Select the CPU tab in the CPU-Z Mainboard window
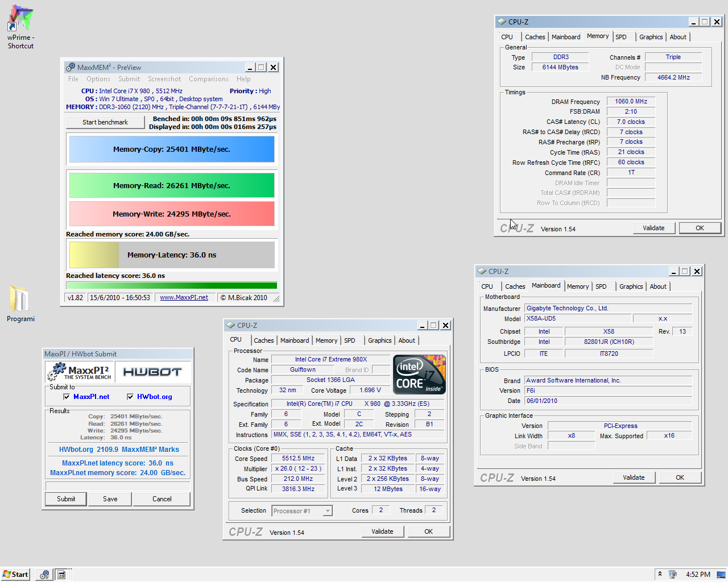This screenshot has width=728, height=582. 487,286
